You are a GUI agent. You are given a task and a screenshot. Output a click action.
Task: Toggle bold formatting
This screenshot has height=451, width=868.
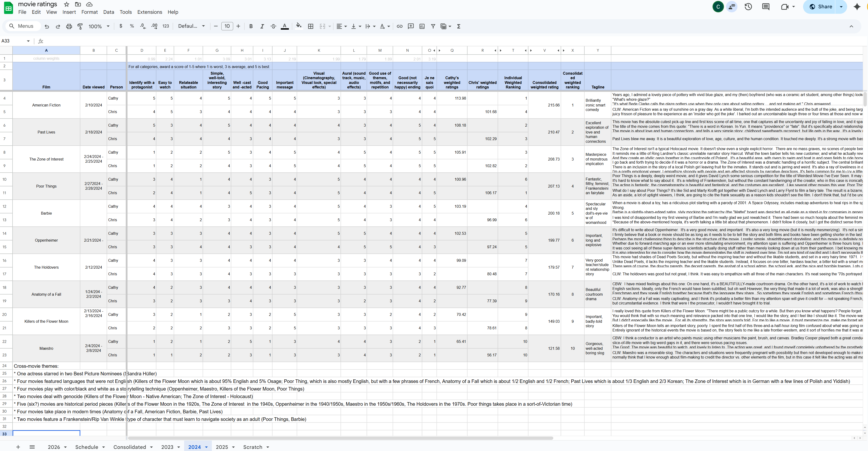(251, 26)
